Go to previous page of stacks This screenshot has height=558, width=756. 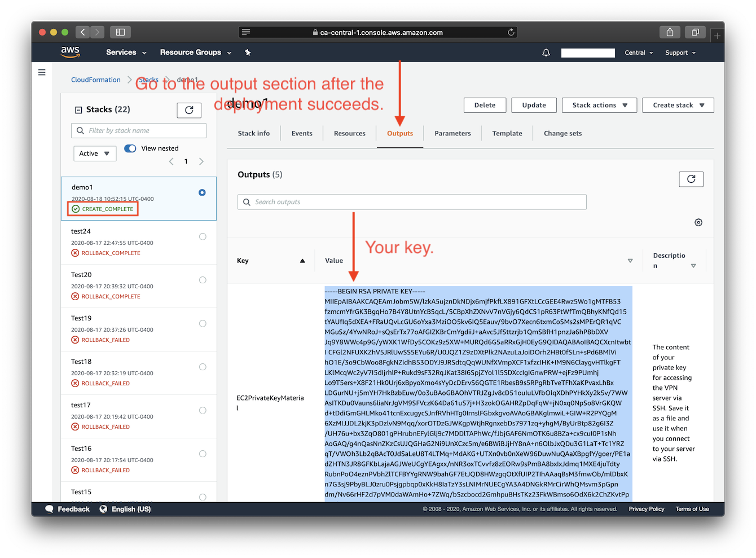pos(172,161)
